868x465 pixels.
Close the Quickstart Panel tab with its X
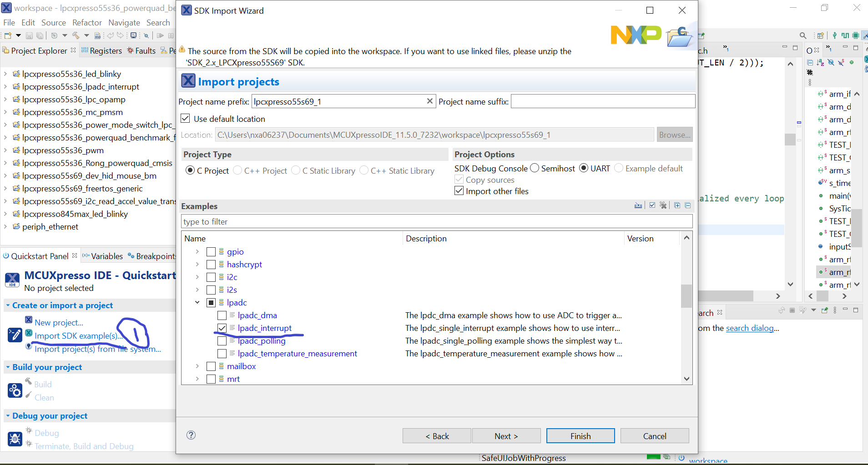click(75, 255)
